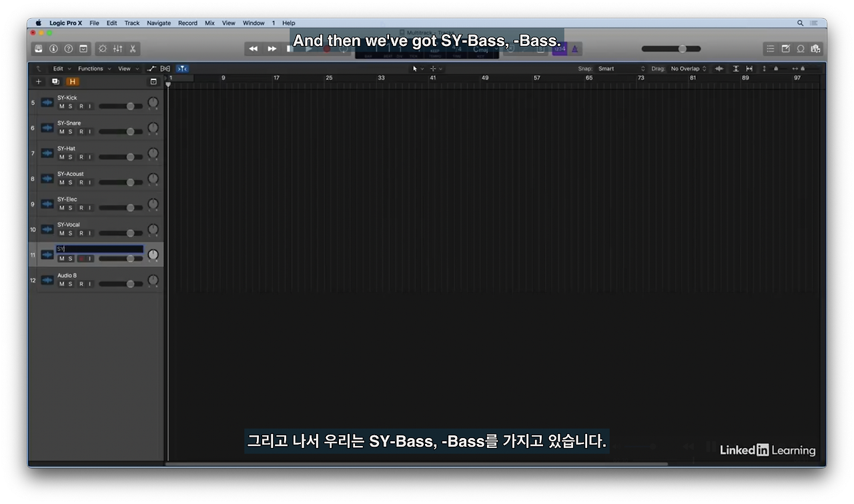Screen dimensions: 854x504
Task: Open the Mixer faders icon
Action: pos(117,49)
